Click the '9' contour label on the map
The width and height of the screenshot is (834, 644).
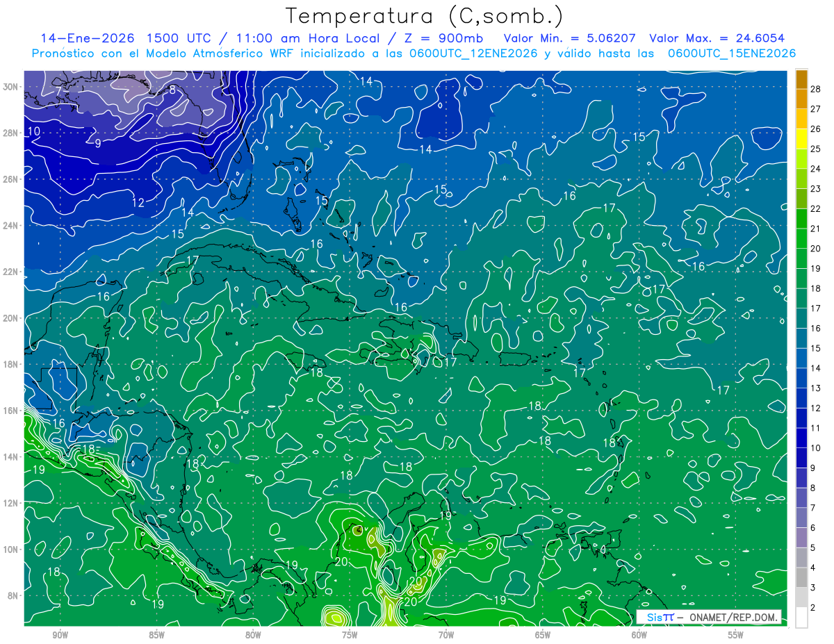coord(98,143)
